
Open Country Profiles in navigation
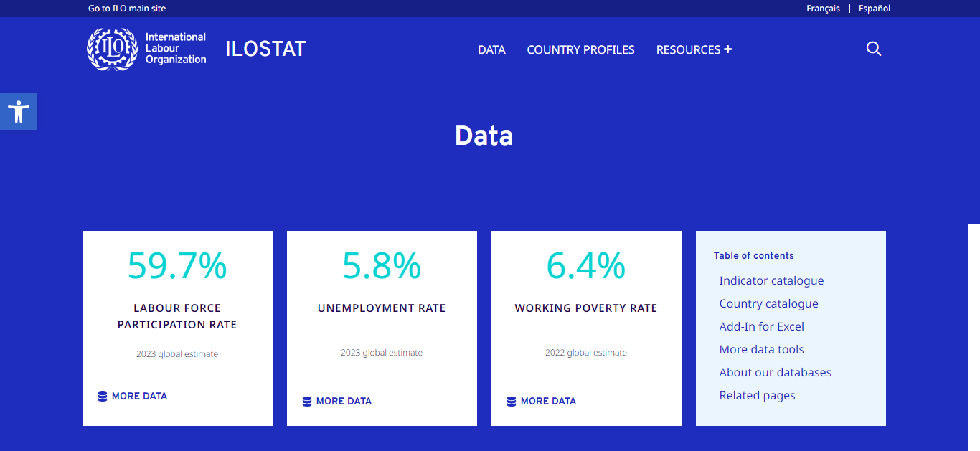tap(580, 49)
